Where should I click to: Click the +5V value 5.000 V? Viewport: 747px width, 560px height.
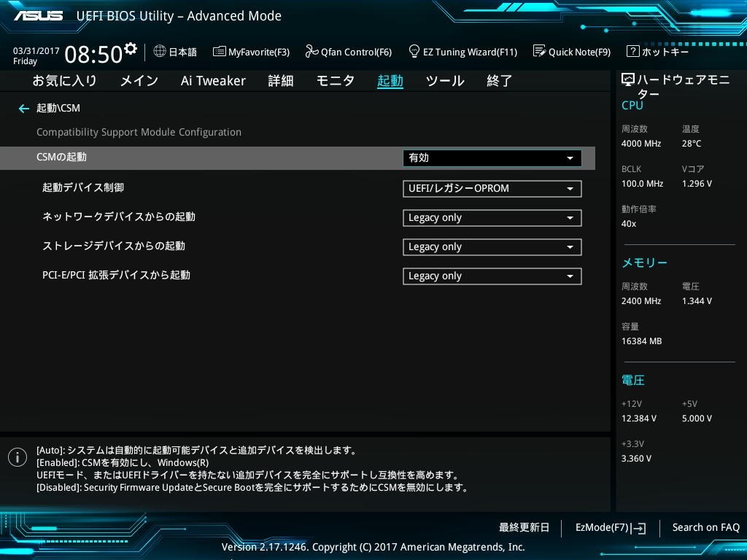point(697,419)
